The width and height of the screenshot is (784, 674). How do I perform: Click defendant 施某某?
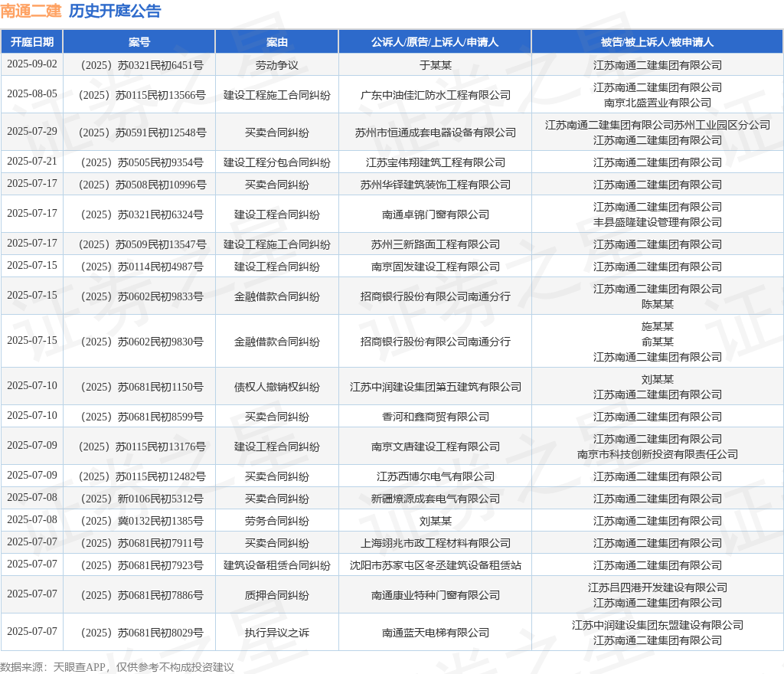click(x=658, y=326)
